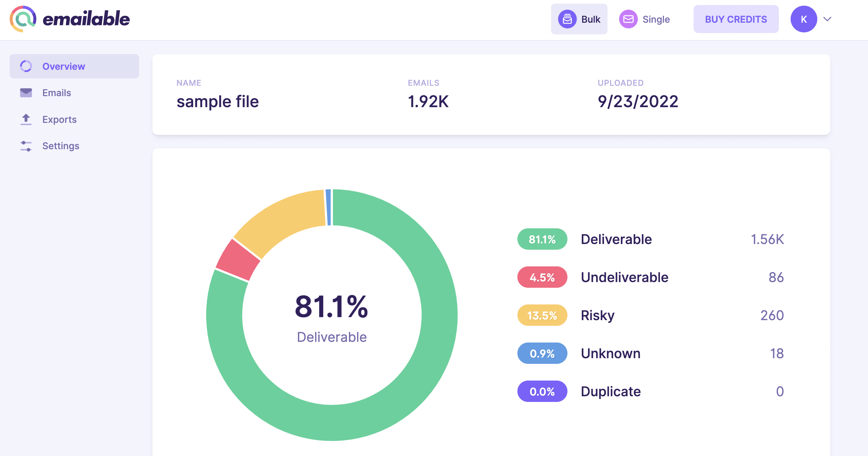This screenshot has height=456, width=868.
Task: Click the '9/23/2022' uploaded date
Action: (x=637, y=101)
